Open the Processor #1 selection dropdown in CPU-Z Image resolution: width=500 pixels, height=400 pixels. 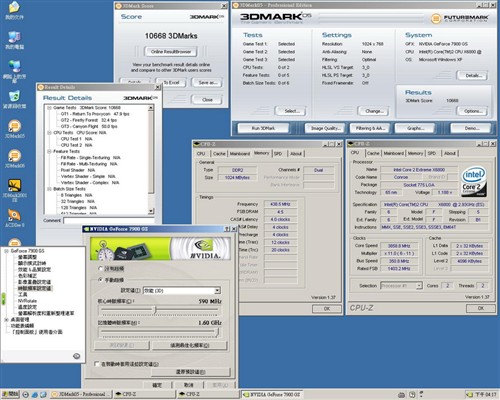pyautogui.click(x=419, y=286)
